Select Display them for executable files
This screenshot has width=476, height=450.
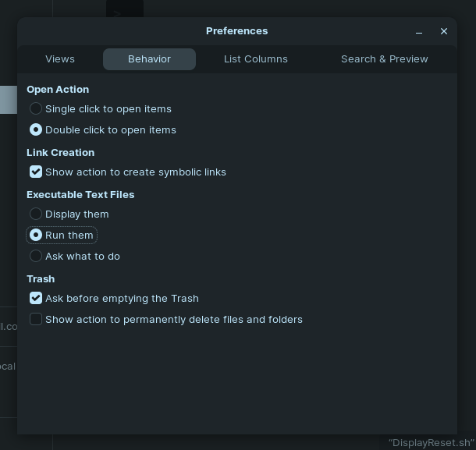click(x=36, y=214)
